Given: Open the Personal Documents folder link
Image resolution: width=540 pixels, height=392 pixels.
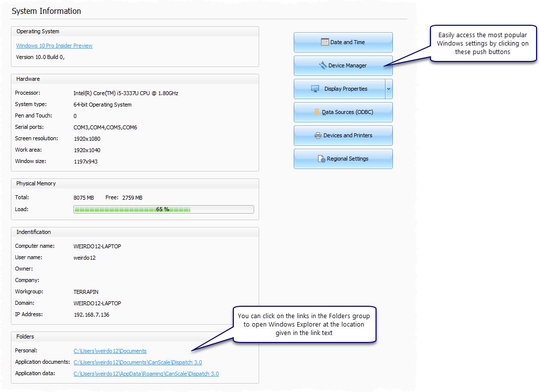Looking at the screenshot, I should [110, 351].
